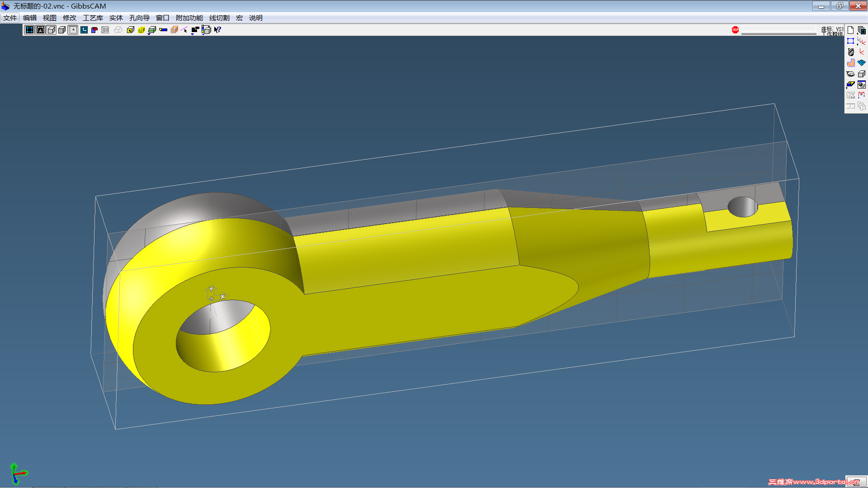Click the yellow wireframe cube icon
868x488 pixels.
click(142, 30)
